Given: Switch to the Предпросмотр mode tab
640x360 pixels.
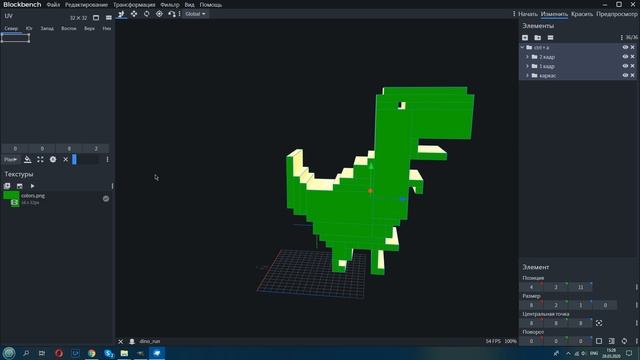Looking at the screenshot, I should point(616,14).
